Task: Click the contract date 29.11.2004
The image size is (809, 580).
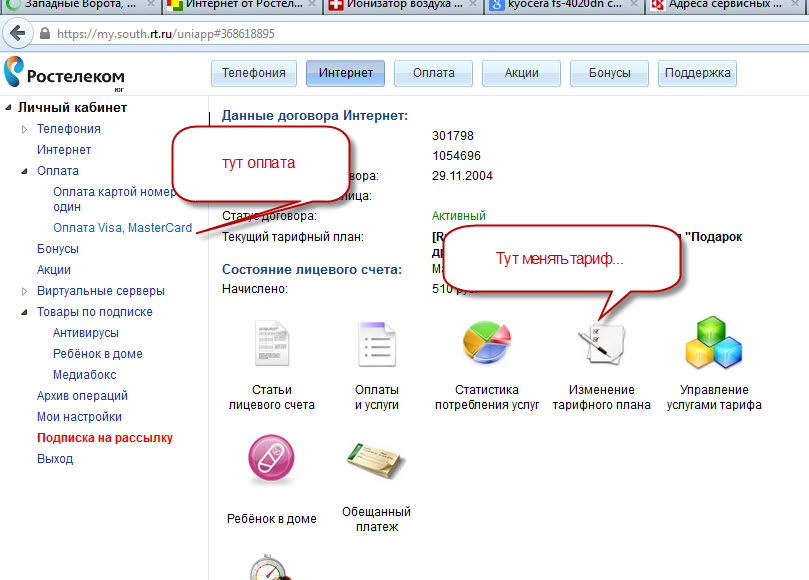Action: 462,176
